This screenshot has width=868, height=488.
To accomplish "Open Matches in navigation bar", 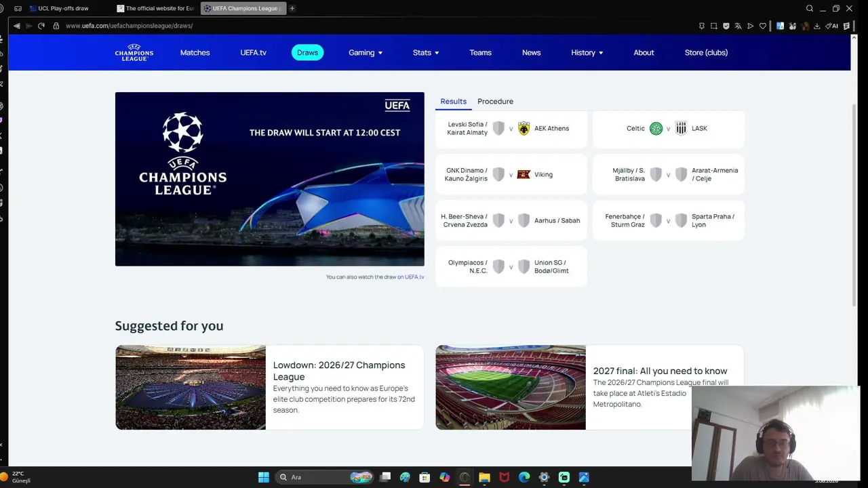I will click(195, 52).
